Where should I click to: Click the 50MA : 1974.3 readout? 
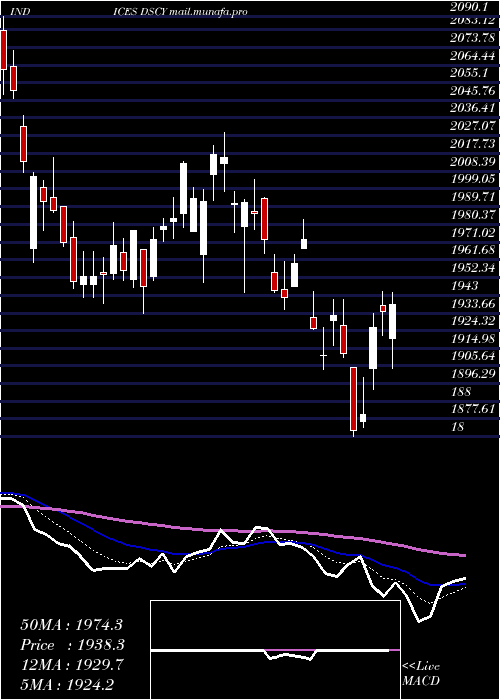[x=71, y=625]
